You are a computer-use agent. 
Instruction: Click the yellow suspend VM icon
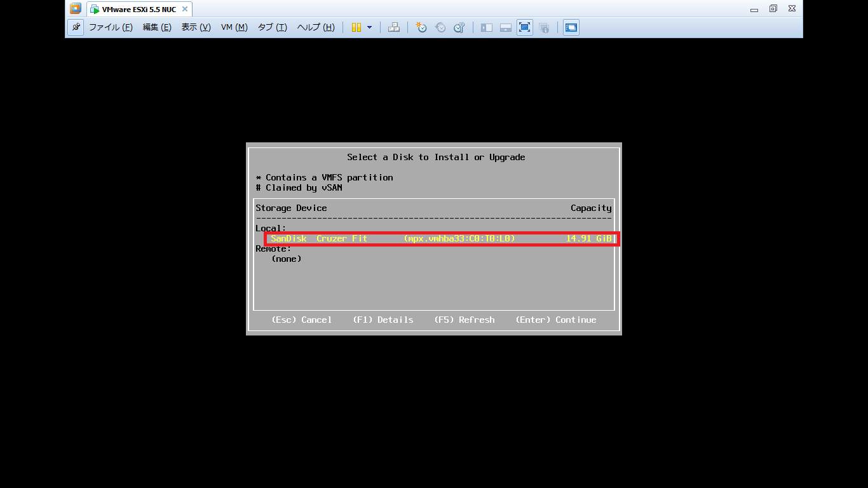[356, 27]
